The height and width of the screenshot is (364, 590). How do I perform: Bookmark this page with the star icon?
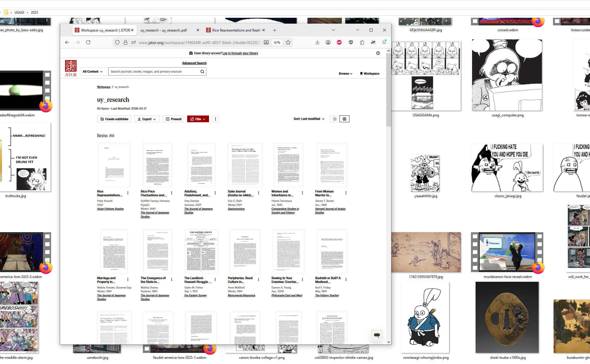tap(288, 42)
